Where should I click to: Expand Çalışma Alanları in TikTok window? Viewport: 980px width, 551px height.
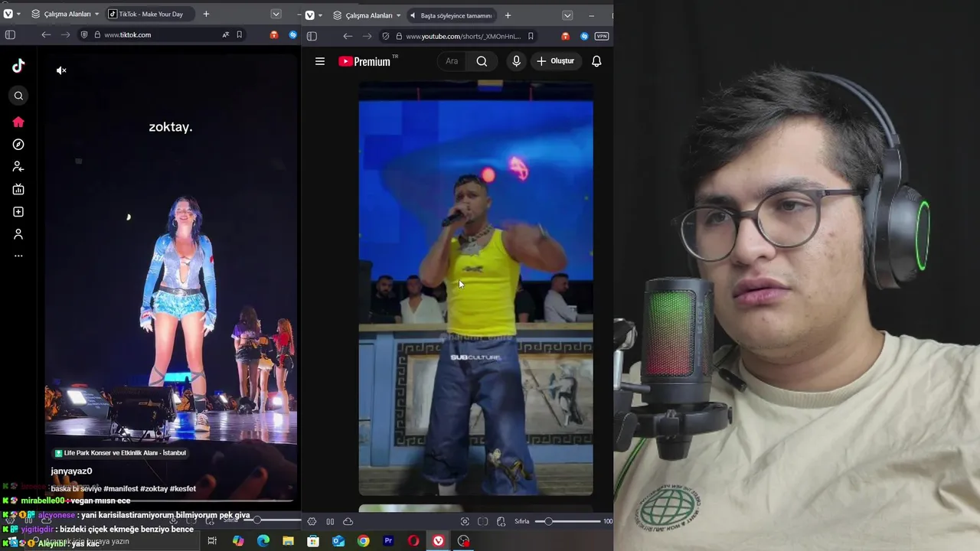coord(65,14)
